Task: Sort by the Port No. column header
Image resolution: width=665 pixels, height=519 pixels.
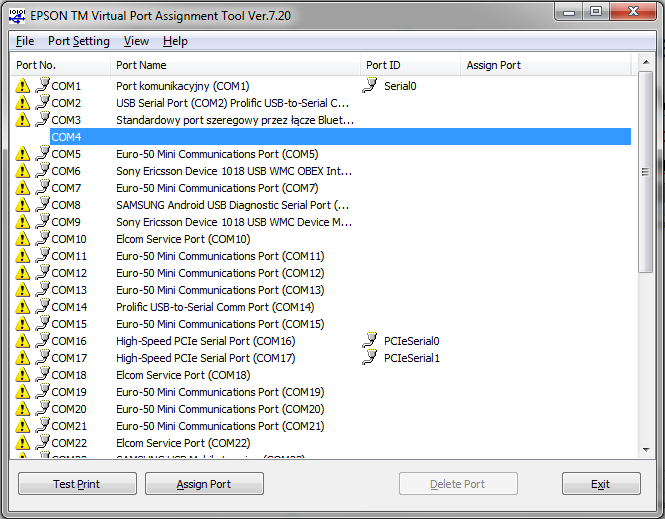Action: 60,65
